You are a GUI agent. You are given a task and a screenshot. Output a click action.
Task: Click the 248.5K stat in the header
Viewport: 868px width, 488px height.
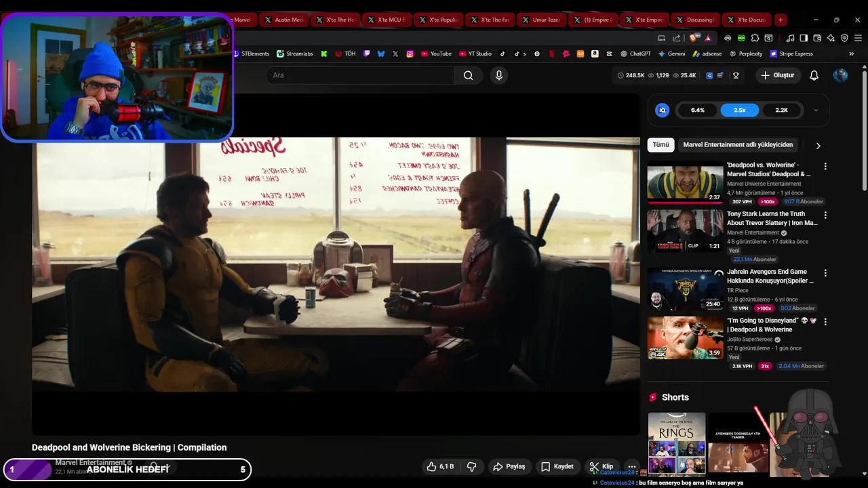coord(631,75)
